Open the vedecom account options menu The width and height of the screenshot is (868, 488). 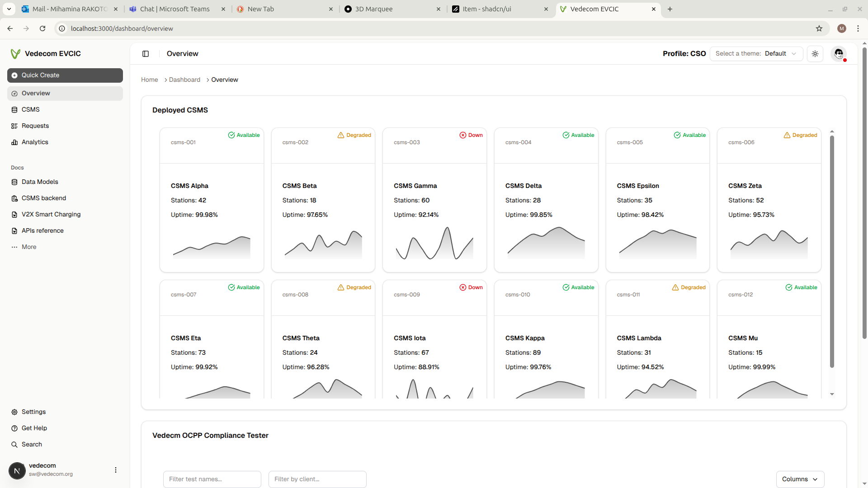[x=116, y=470]
